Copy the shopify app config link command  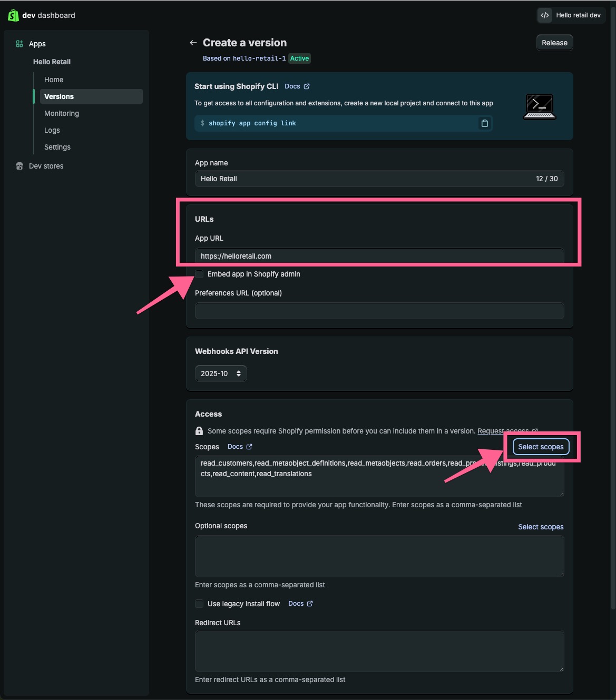click(484, 123)
